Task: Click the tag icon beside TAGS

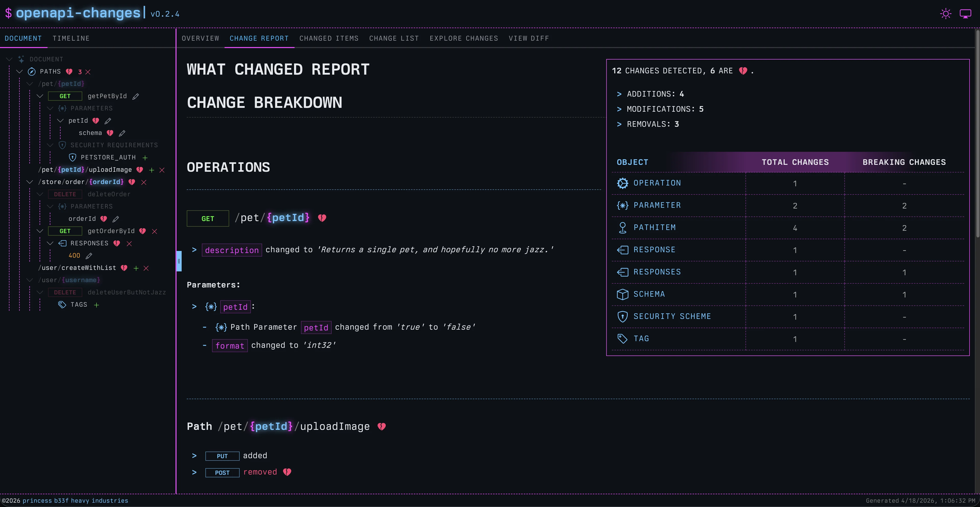Action: click(62, 305)
